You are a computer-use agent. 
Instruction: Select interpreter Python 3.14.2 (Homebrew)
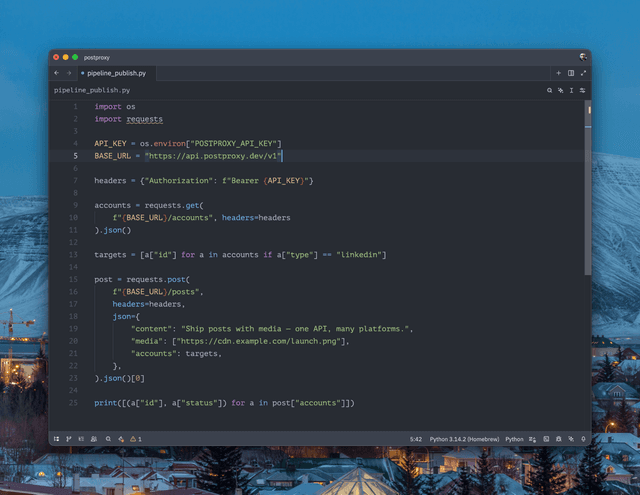[x=464, y=439]
